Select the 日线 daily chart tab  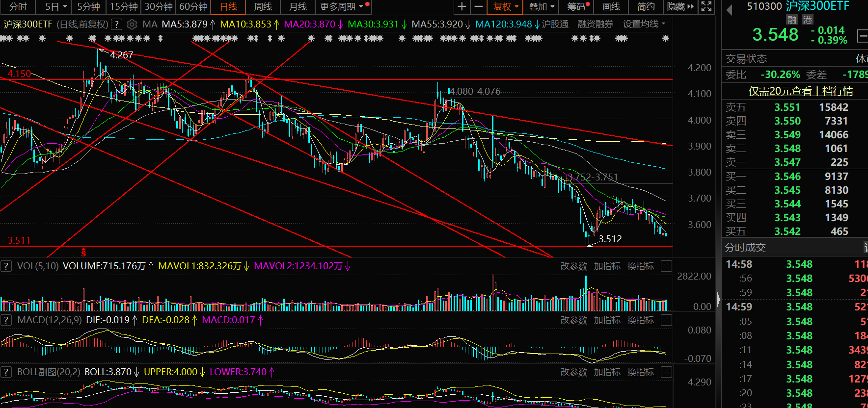229,7
